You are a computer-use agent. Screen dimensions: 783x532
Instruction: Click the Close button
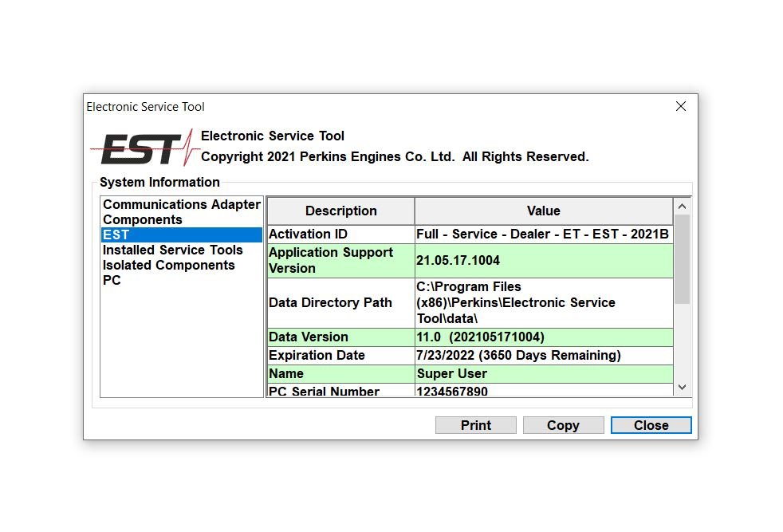pos(651,425)
